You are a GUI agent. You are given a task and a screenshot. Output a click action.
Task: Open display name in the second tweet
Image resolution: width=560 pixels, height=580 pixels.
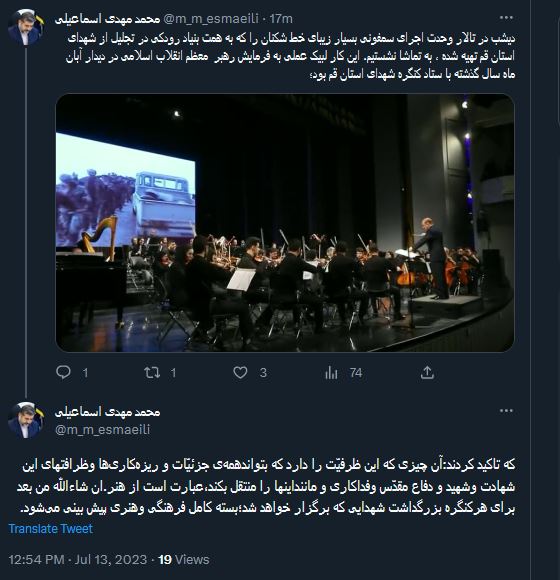coord(107,412)
